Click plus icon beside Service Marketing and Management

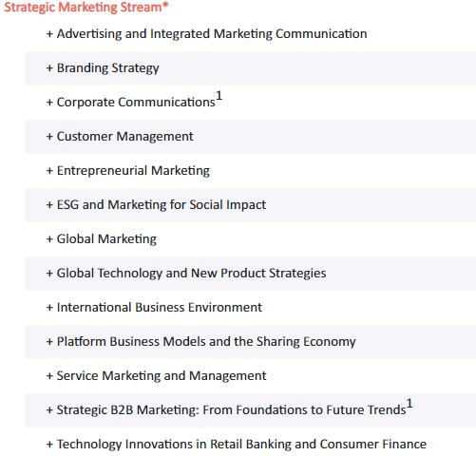pos(49,376)
